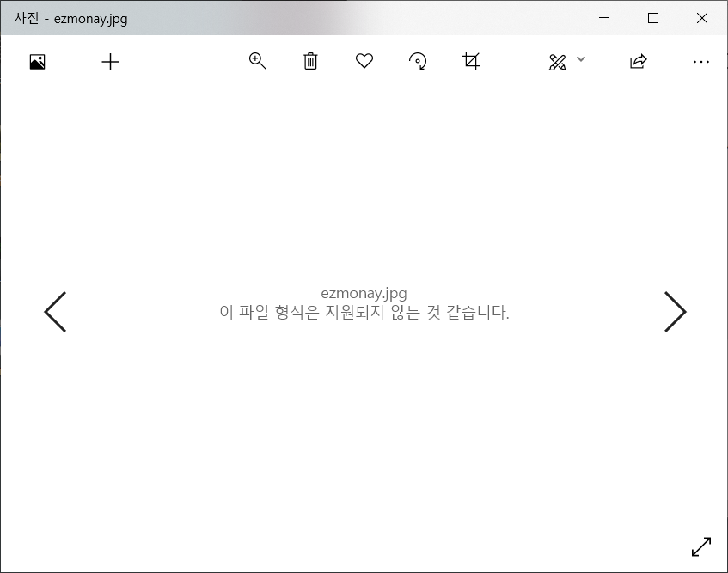The height and width of the screenshot is (573, 728).
Task: Click the ezmonay.jpg filename text in center
Action: pos(364,294)
